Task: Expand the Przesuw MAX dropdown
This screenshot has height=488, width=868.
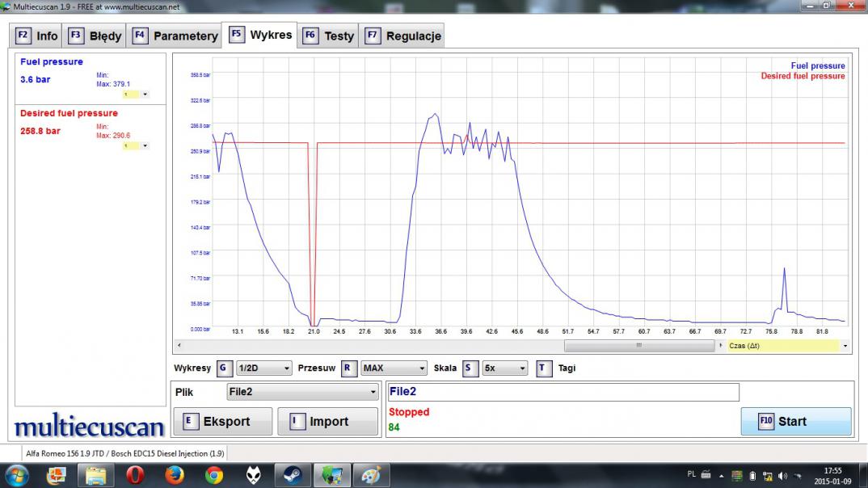Action: (394, 368)
